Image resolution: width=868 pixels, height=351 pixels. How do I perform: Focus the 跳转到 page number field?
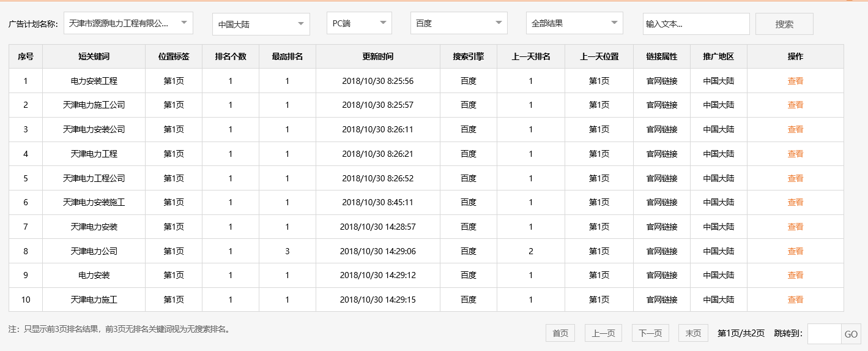pos(825,334)
